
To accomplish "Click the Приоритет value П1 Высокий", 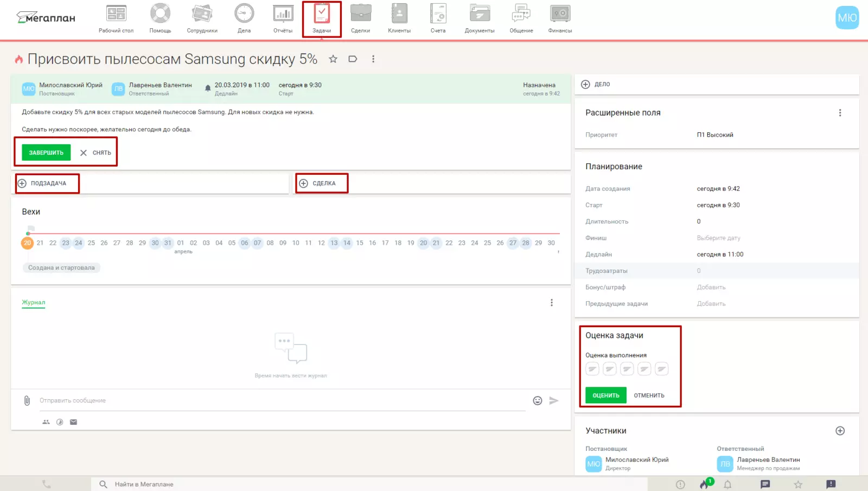I will (x=715, y=135).
